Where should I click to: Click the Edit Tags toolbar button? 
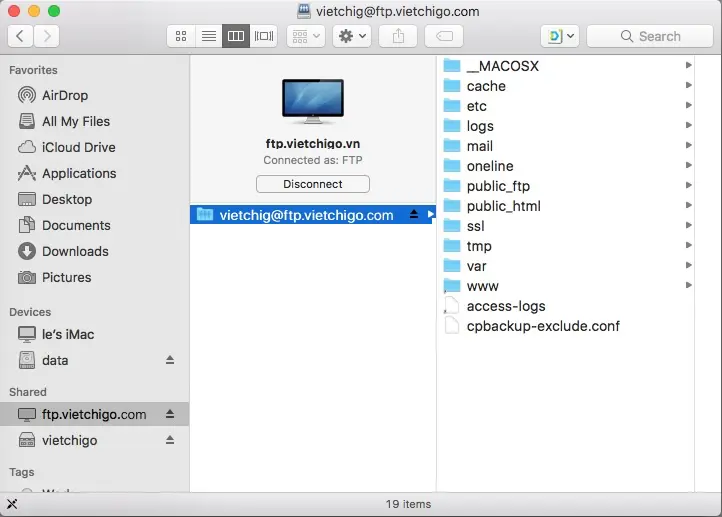tap(444, 36)
